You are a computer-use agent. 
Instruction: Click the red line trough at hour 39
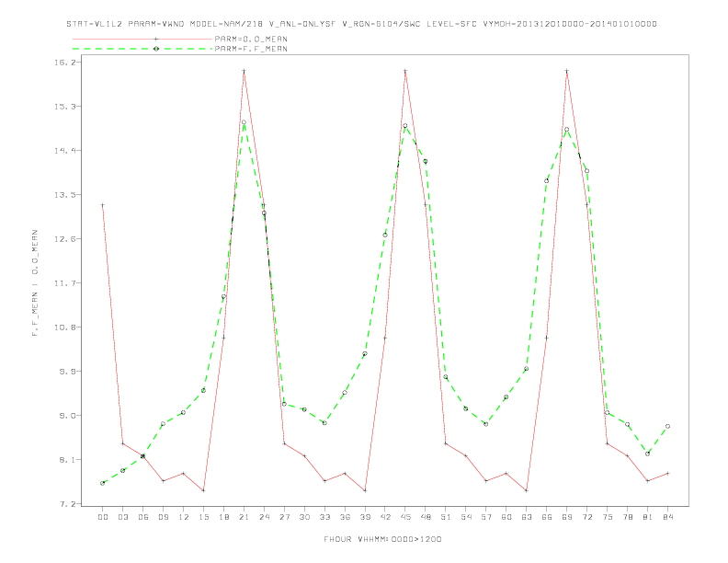click(x=365, y=490)
